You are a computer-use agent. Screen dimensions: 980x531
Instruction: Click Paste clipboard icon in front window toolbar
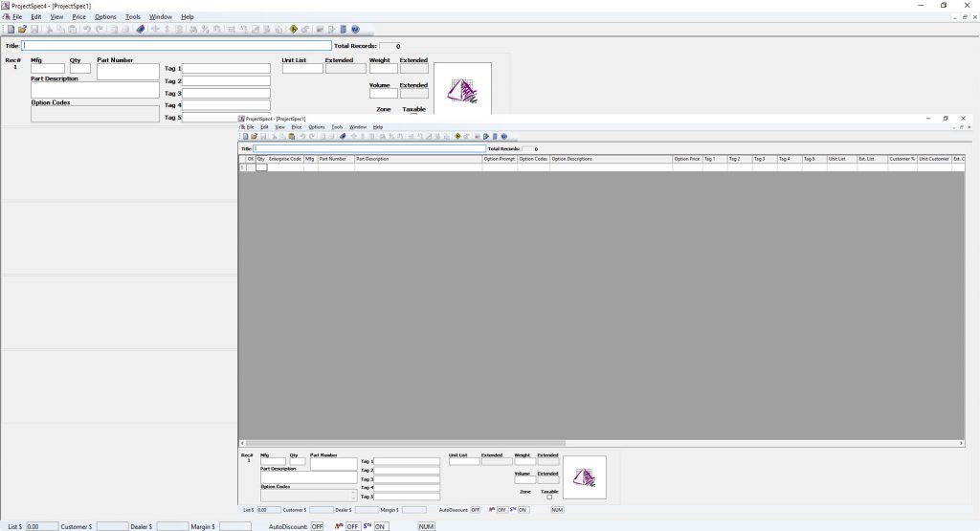point(291,136)
